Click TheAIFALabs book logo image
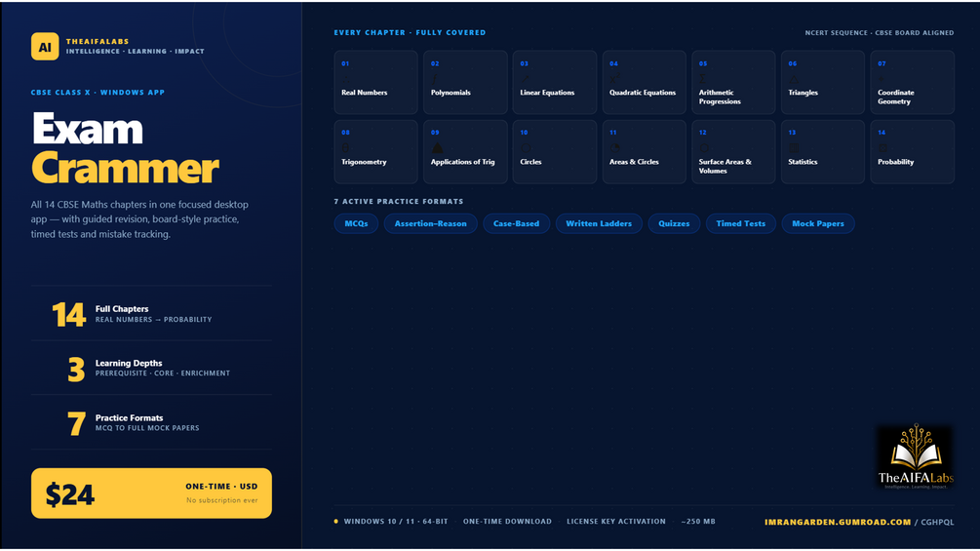The height and width of the screenshot is (551, 980). (916, 456)
